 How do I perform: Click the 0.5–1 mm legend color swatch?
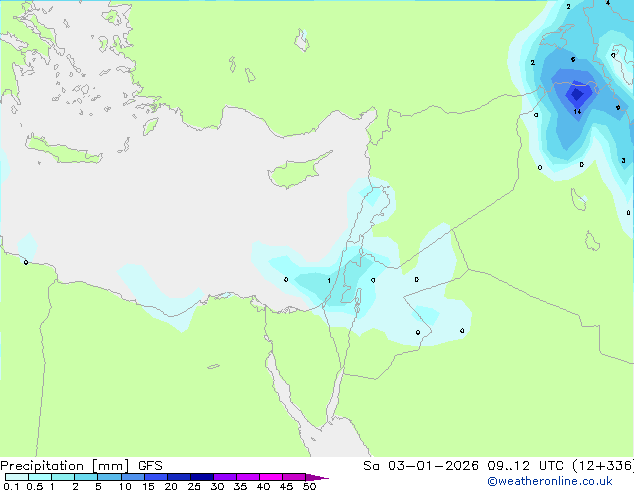40,477
